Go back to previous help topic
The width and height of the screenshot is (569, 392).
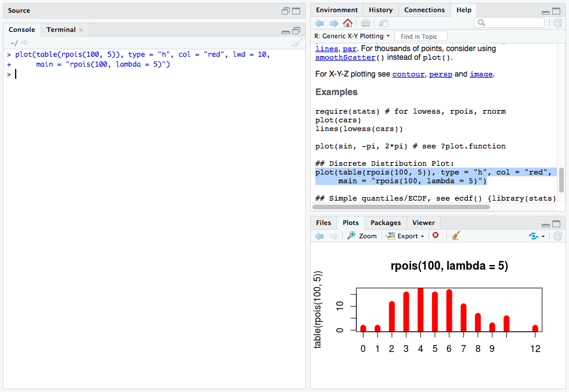click(x=319, y=23)
